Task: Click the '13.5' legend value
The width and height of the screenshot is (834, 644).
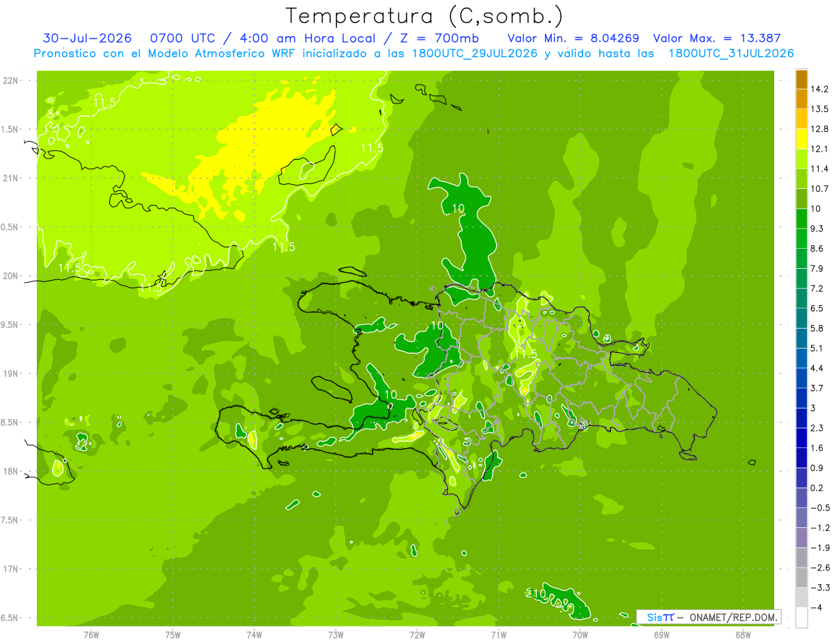Action: (819, 109)
